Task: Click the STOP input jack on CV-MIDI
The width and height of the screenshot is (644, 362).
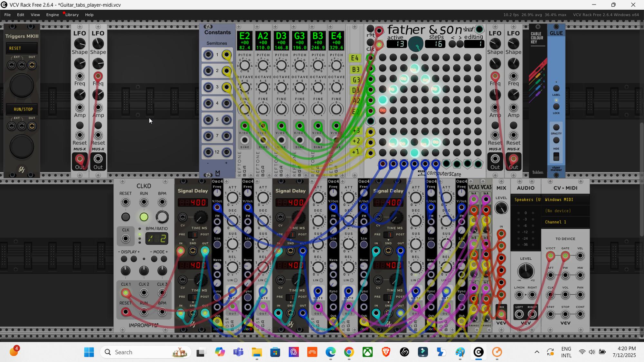Action: (x=565, y=314)
